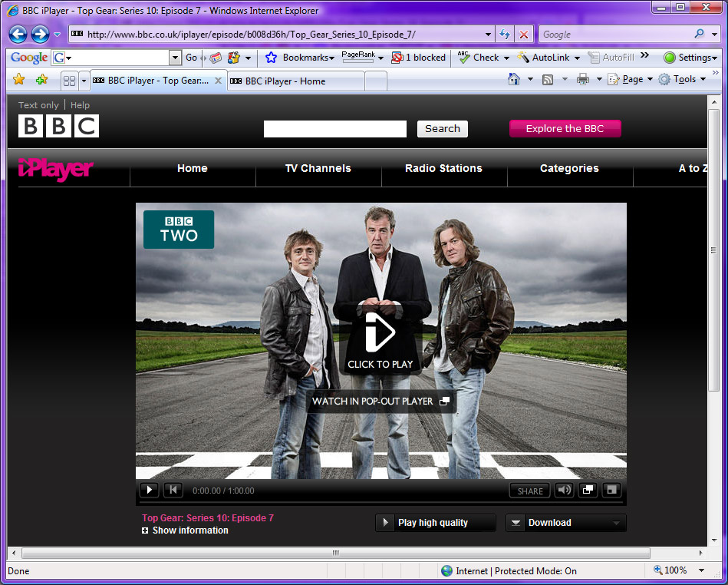Screen dimensions: 728x585
Task: Open the Page menu
Action: click(630, 79)
